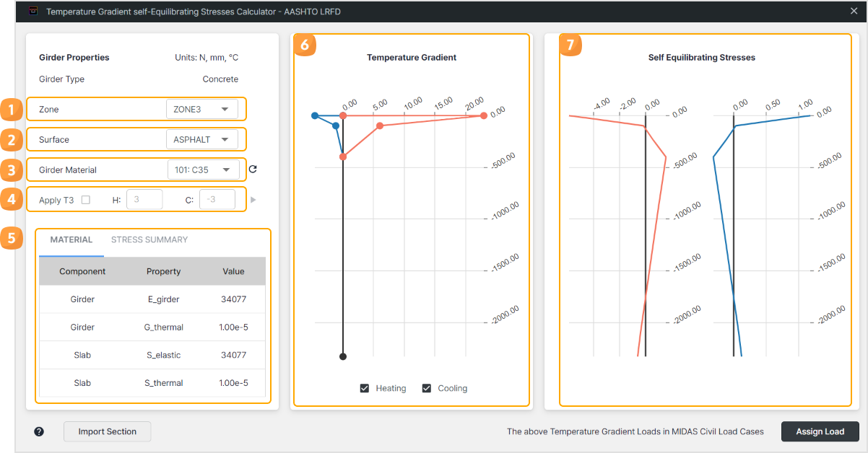Screen dimensions: 868x453
Task: Select the MATERIAL tab
Action: (x=71, y=239)
